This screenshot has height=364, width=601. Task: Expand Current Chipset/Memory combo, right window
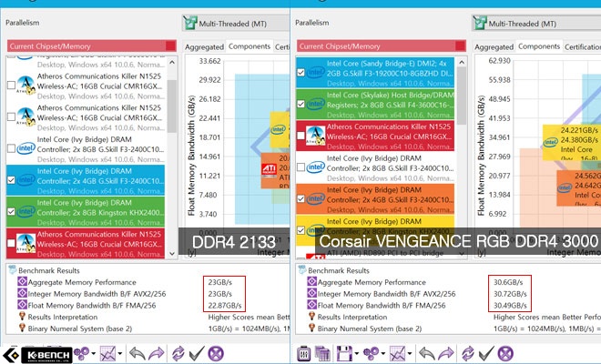point(382,46)
